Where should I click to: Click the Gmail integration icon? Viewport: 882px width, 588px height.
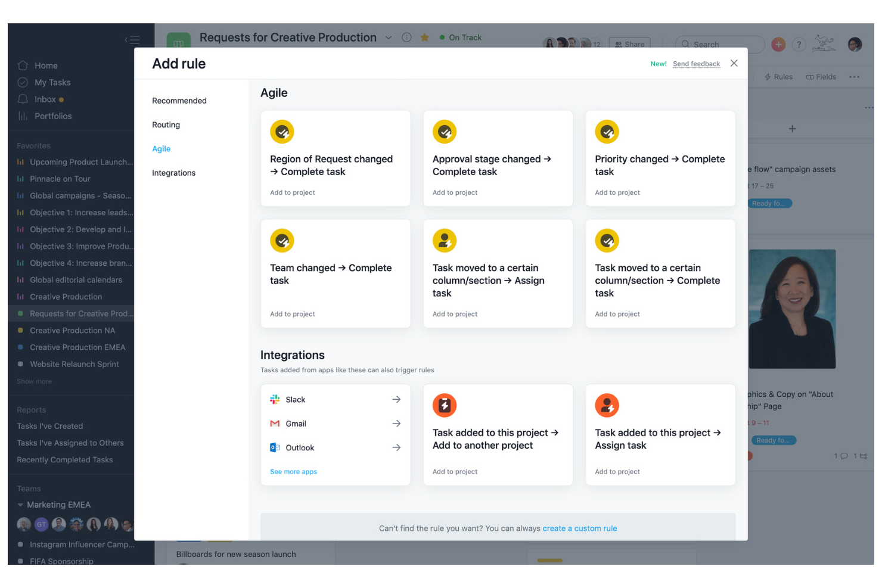[275, 423]
